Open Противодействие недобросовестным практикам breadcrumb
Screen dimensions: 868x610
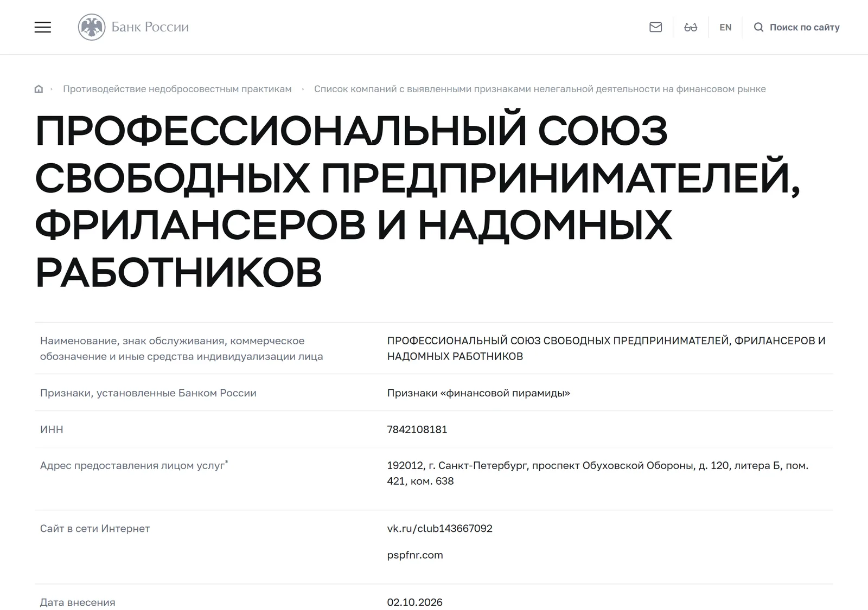pos(177,89)
